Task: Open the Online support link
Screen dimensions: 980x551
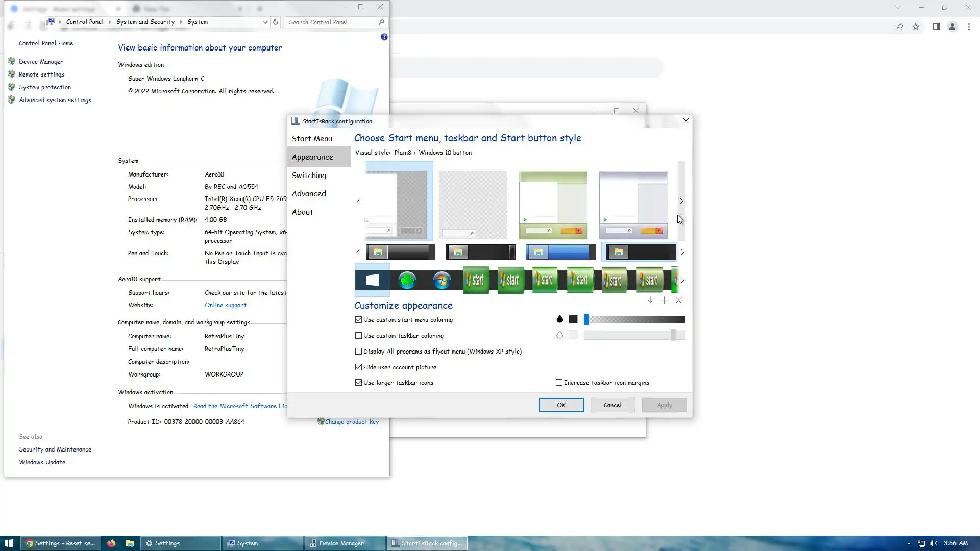Action: (225, 305)
